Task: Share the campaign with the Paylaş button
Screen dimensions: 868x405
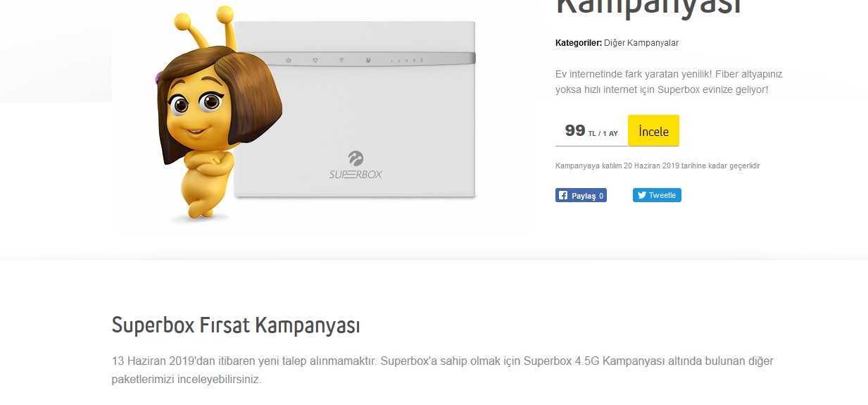Action: [x=581, y=196]
